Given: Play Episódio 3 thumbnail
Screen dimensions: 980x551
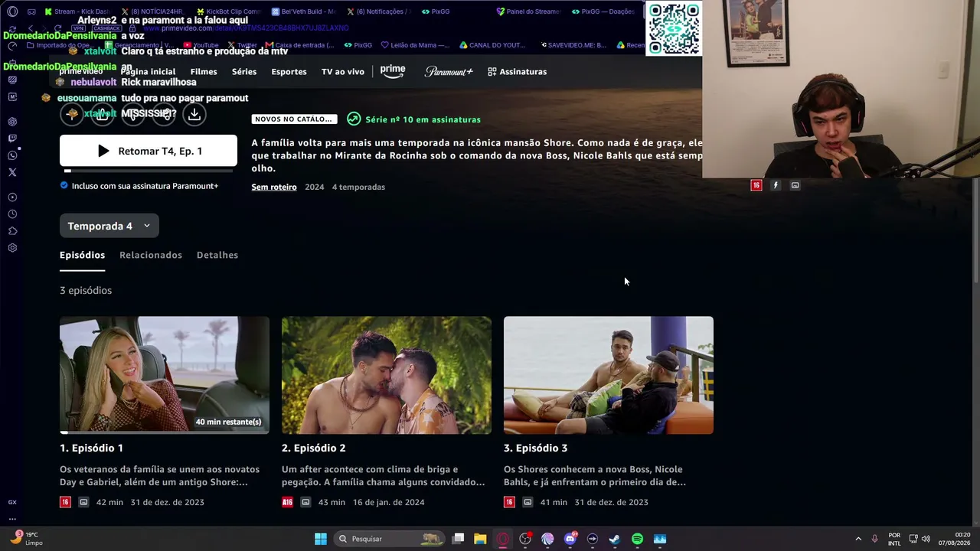Looking at the screenshot, I should click(609, 375).
